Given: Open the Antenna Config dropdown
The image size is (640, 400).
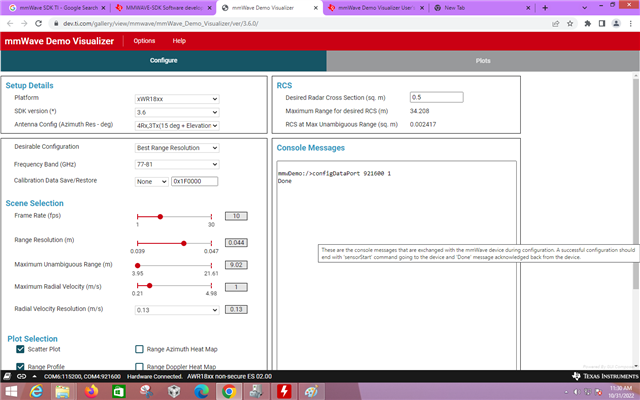Looking at the screenshot, I should click(x=177, y=126).
